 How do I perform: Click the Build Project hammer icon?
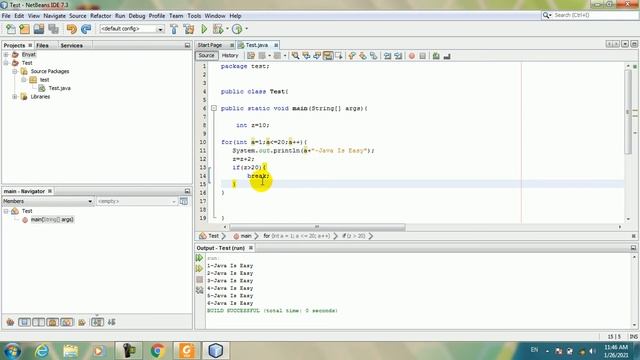click(x=174, y=29)
